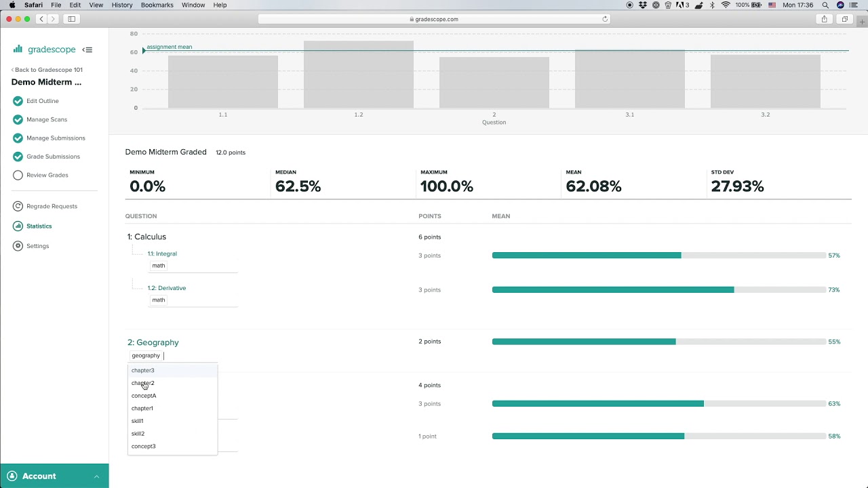Screen dimensions: 868x488
Task: Go forward with Safari forward arrow
Action: [53, 19]
